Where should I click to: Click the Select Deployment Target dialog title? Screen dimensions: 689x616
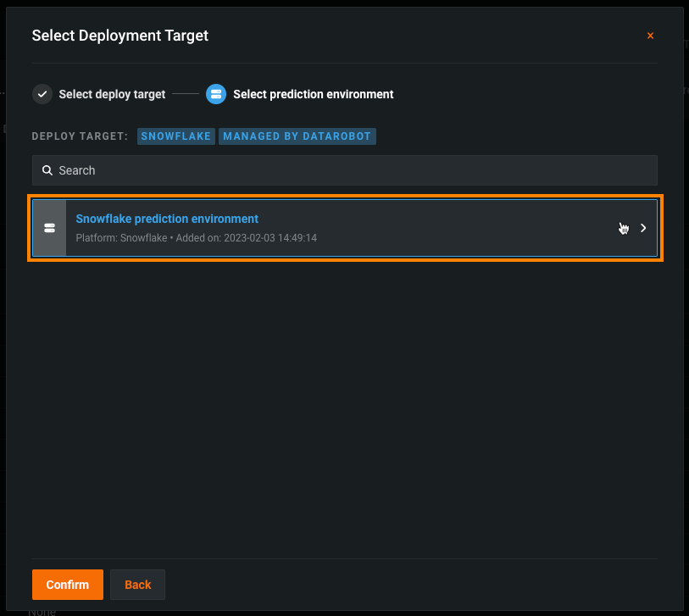[x=119, y=36]
